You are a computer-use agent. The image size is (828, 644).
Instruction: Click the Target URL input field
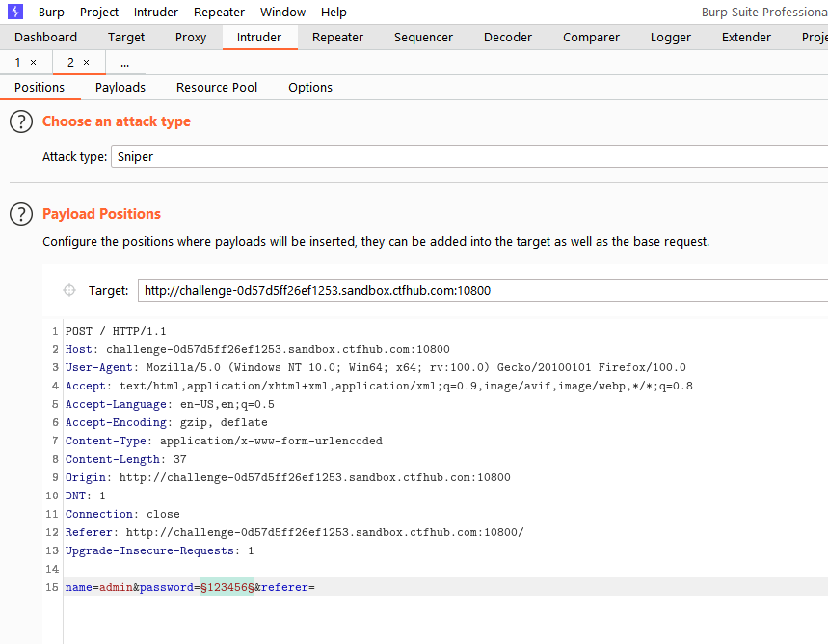[483, 290]
